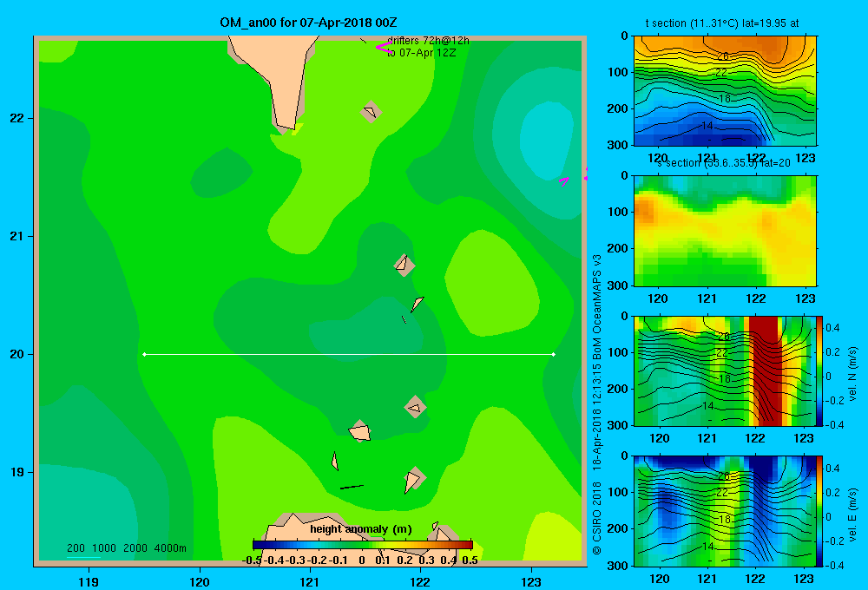Click the longitude '119' axis label on the main map
This screenshot has height=590, width=868.
(x=89, y=581)
